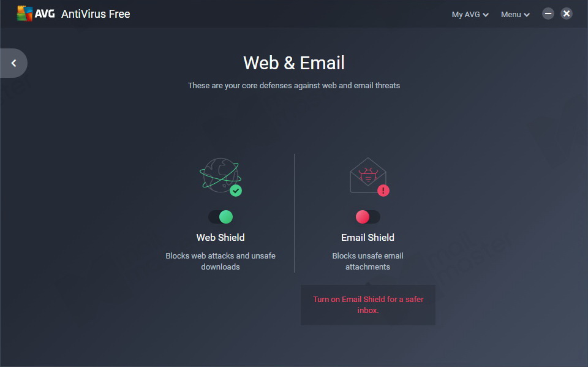Click the green checkmark status badge
The width and height of the screenshot is (588, 367).
point(236,191)
